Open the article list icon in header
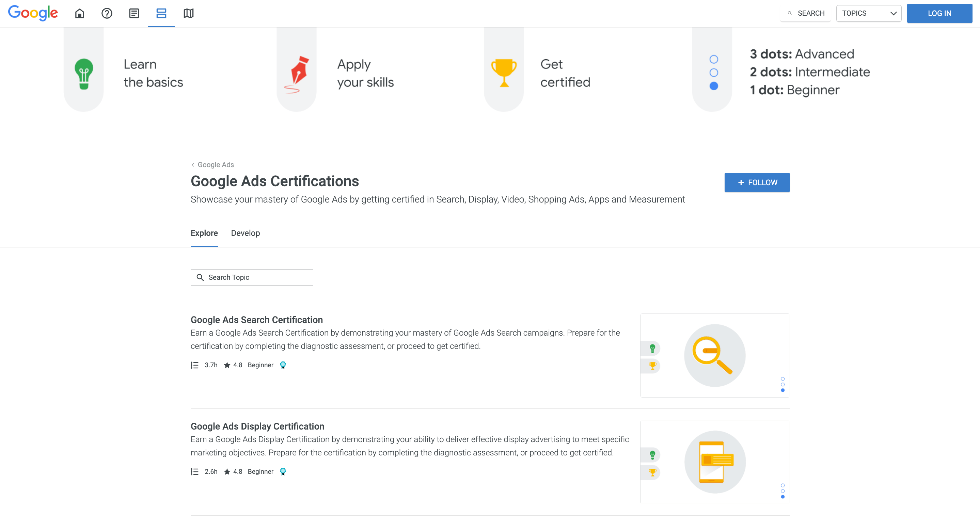The height and width of the screenshot is (516, 980). pos(134,13)
